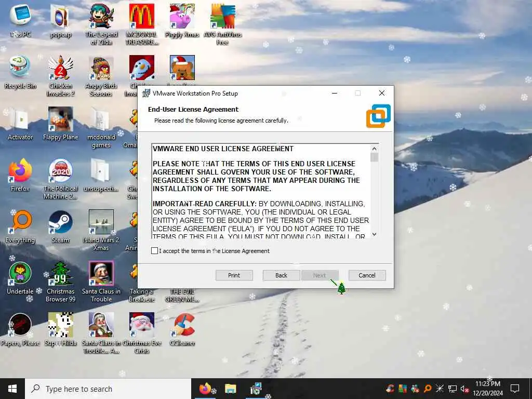Image resolution: width=532 pixels, height=399 pixels.
Task: Select the Angry Birds Seasons icon
Action: [x=101, y=76]
